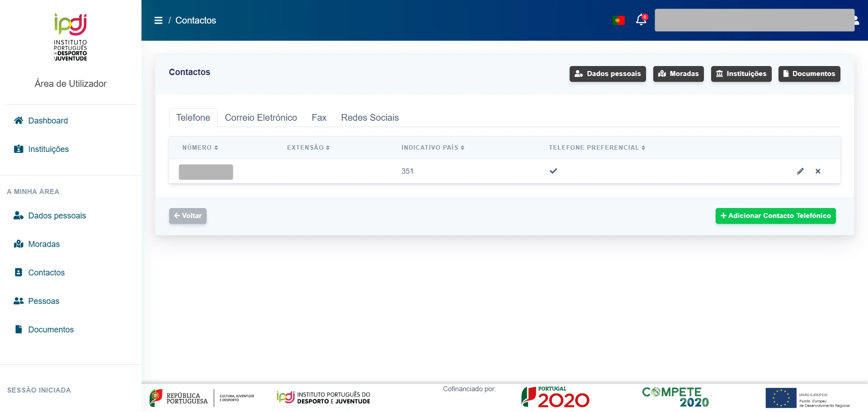The width and height of the screenshot is (868, 412).
Task: Open the notifications bell
Action: [641, 20]
